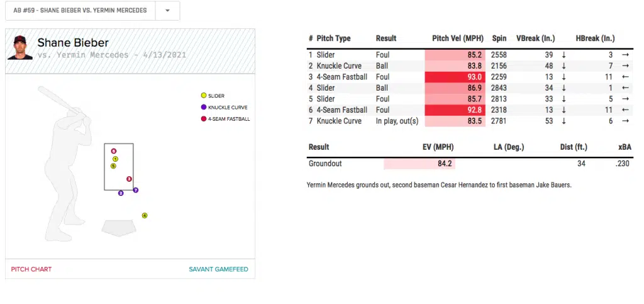Image resolution: width=644 pixels, height=304 pixels.
Task: Click pitch marker 6 in the strike zone
Action: pyautogui.click(x=113, y=151)
